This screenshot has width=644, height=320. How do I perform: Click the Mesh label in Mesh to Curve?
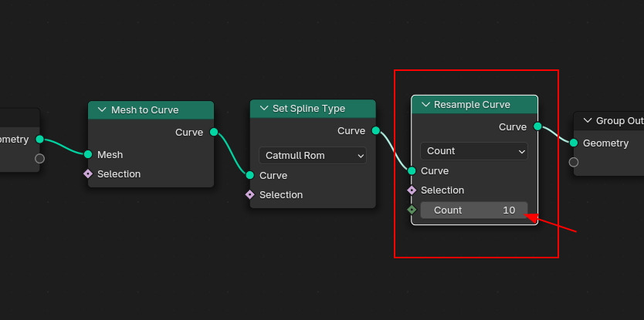pyautogui.click(x=110, y=155)
